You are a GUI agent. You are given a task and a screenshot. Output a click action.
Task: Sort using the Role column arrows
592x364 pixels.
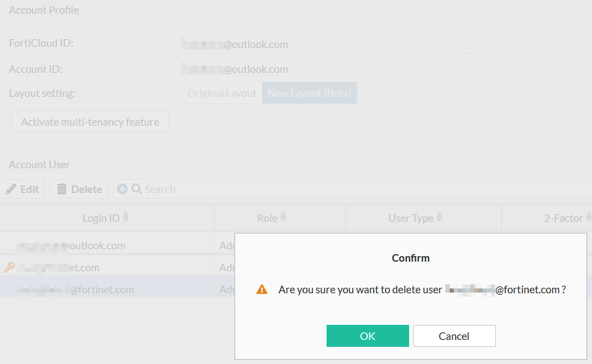tap(283, 218)
